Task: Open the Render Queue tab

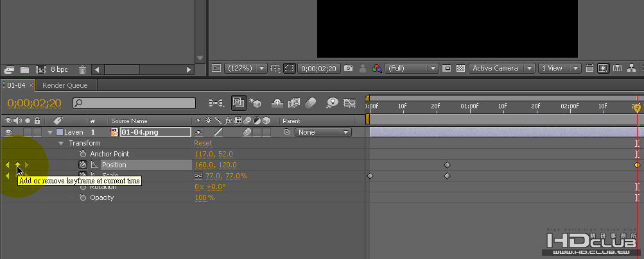Action: [x=65, y=85]
